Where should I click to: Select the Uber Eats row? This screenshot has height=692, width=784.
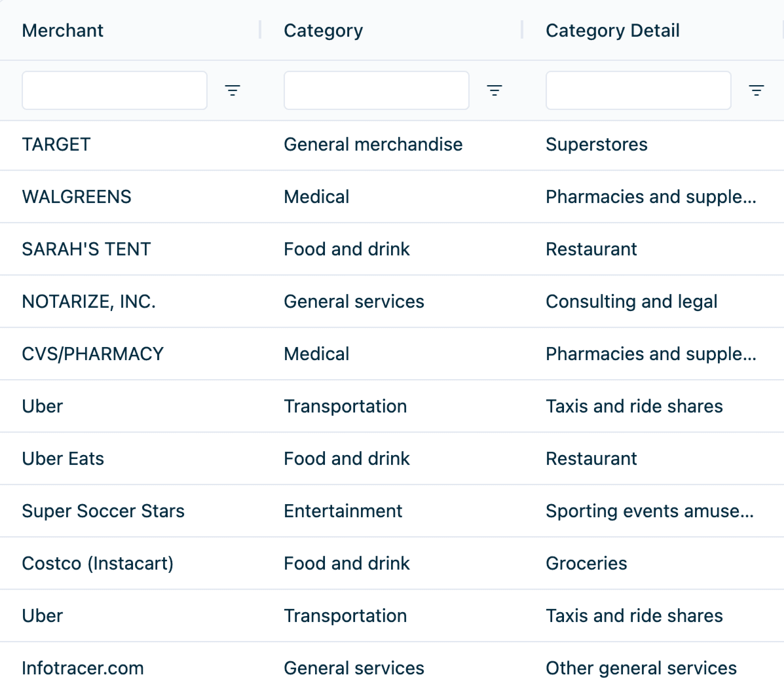[63, 459]
